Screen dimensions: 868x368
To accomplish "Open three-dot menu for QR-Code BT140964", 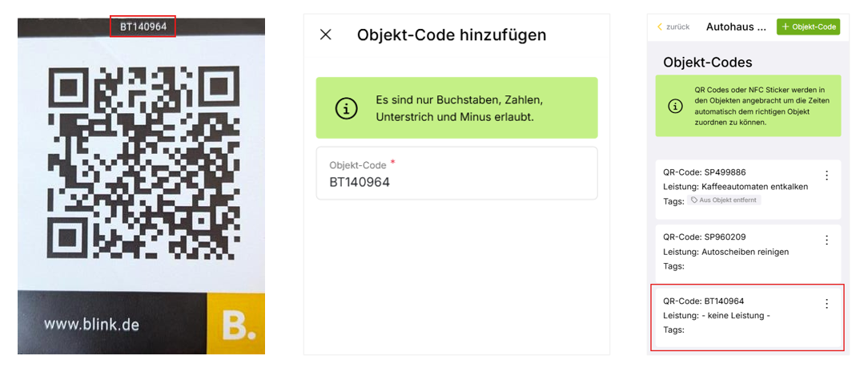I will (x=826, y=304).
